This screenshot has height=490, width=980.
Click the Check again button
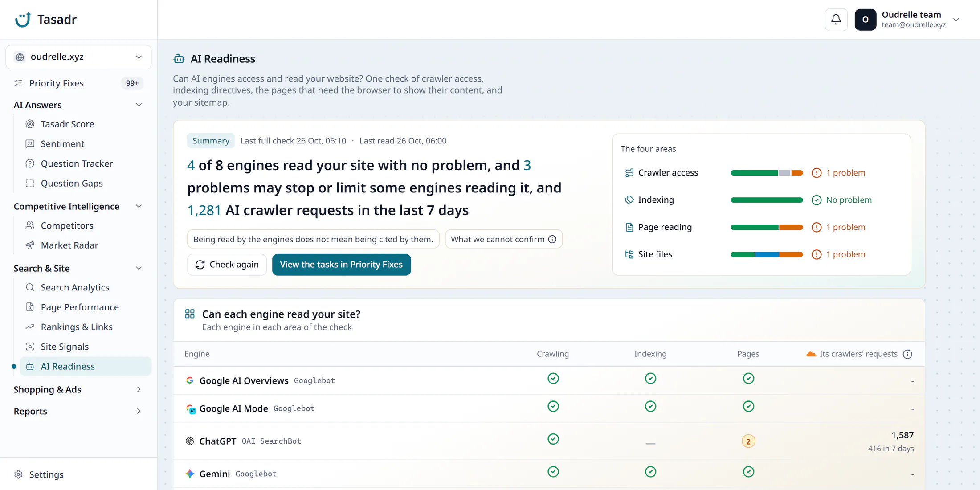(x=227, y=265)
